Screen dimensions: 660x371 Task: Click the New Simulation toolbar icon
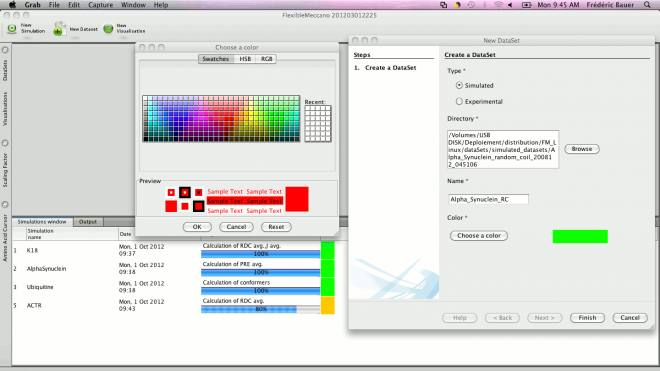coord(12,29)
